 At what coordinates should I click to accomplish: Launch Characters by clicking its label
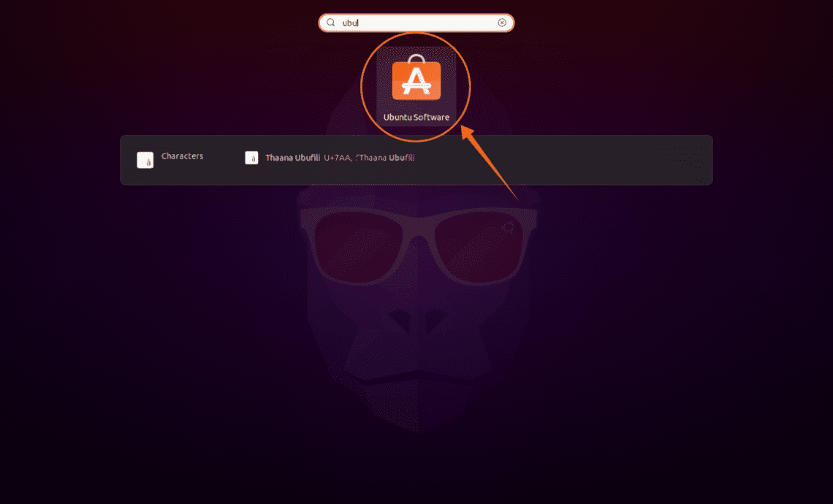183,156
